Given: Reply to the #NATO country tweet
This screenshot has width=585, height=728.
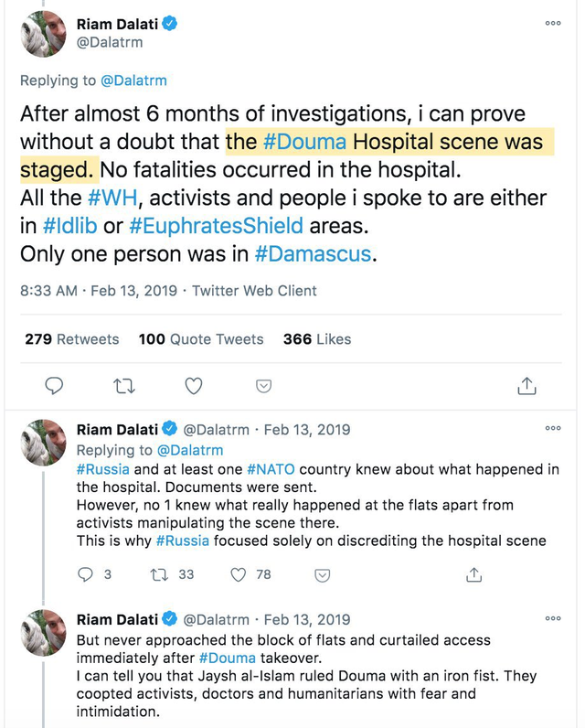Looking at the screenshot, I should pyautogui.click(x=87, y=574).
